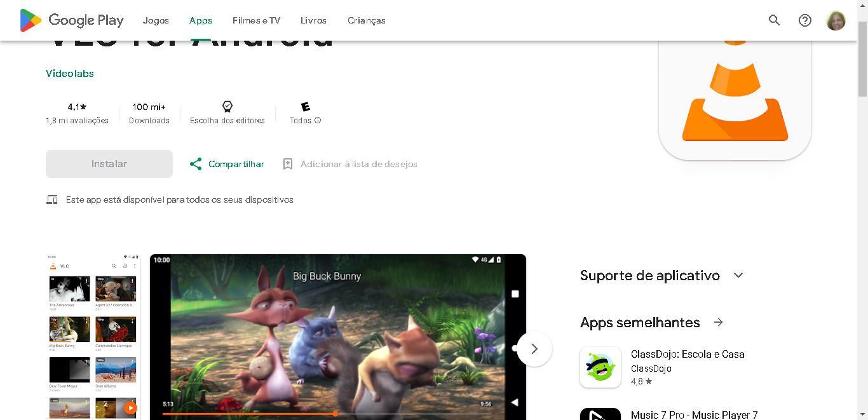Click the Google Play logo
The height and width of the screenshot is (420, 868).
click(x=71, y=20)
